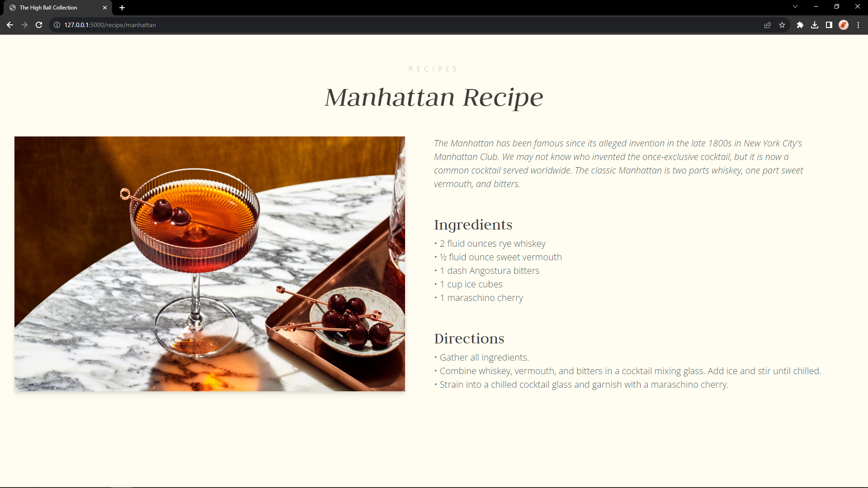868x488 pixels.
Task: Click the new tab plus button
Action: click(122, 7)
